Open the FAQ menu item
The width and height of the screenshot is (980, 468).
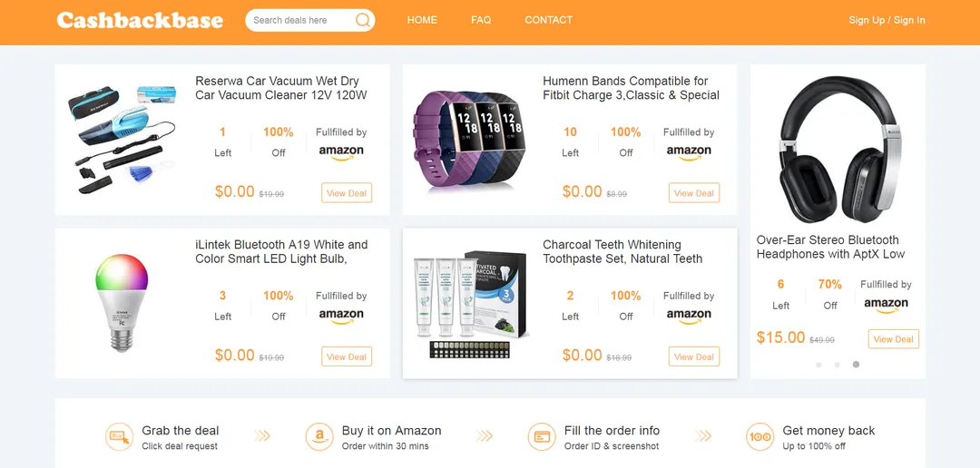pyautogui.click(x=481, y=20)
